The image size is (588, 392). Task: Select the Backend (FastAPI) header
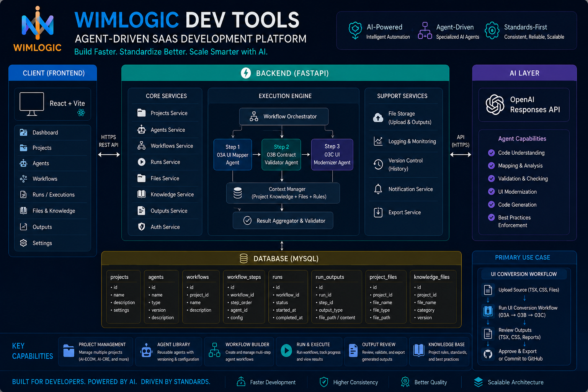point(285,73)
